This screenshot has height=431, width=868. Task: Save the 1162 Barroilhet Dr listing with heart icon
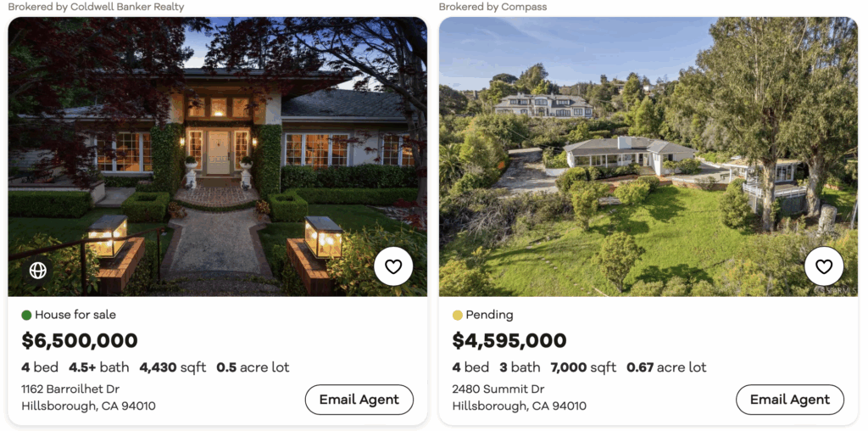pos(393,266)
